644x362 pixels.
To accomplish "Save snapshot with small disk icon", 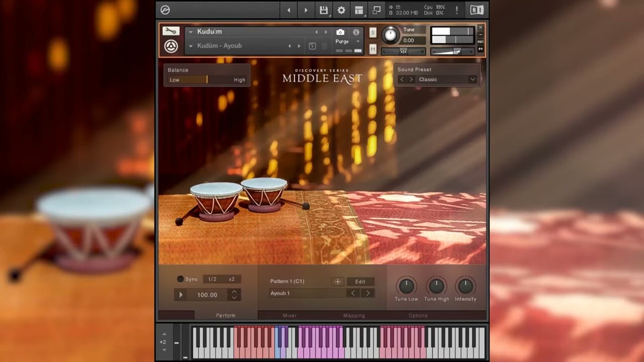I will pos(312,46).
